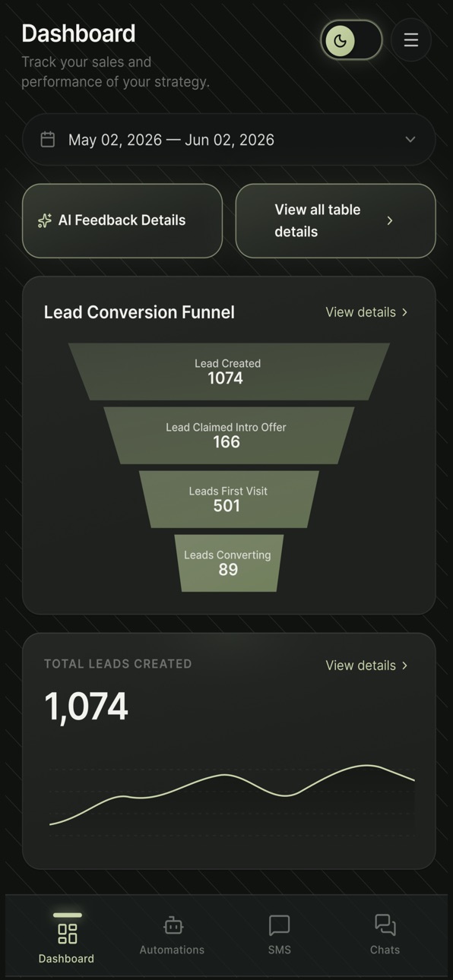453x980 pixels.
Task: Open AI Feedback Details
Action: [122, 220]
